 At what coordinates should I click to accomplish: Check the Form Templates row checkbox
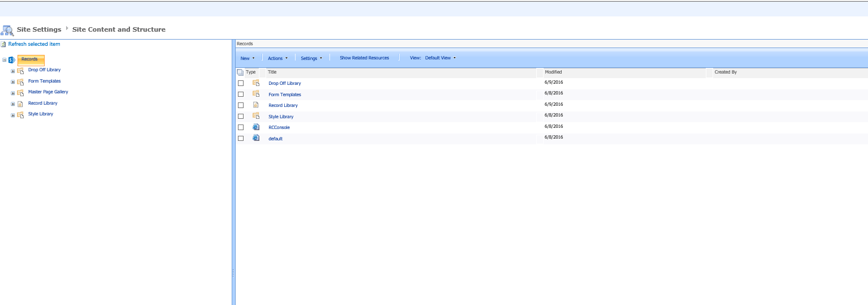tap(241, 94)
